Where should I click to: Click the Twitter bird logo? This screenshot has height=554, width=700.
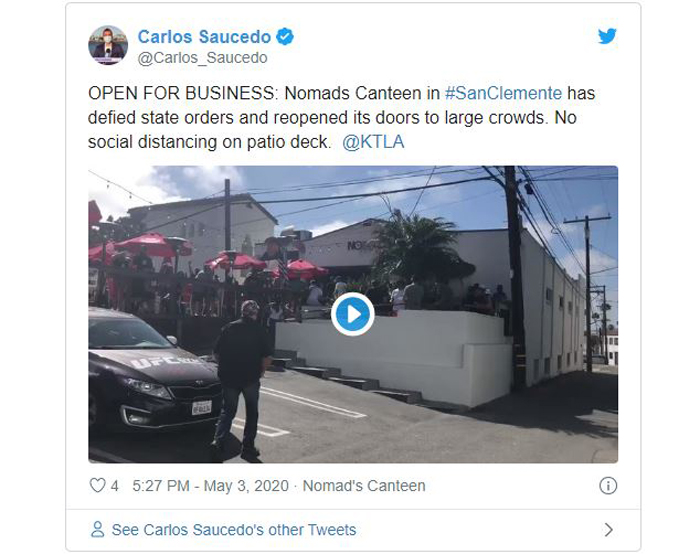click(x=607, y=36)
